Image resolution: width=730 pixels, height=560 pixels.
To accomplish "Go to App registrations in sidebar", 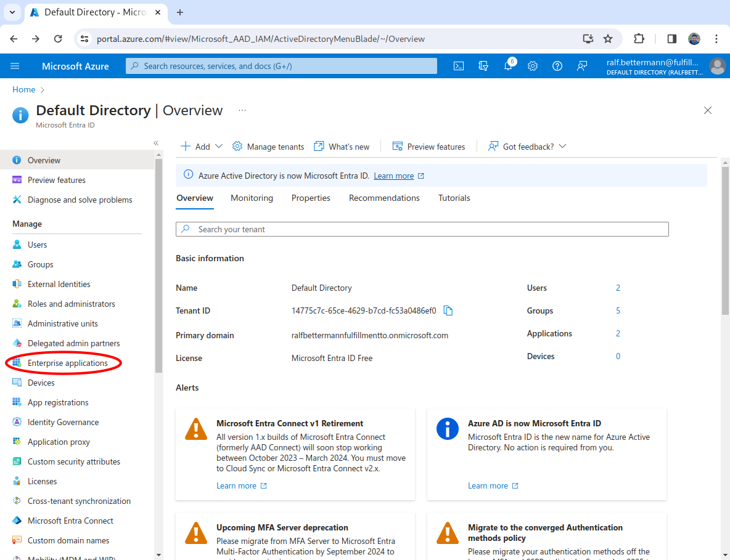I will click(58, 402).
